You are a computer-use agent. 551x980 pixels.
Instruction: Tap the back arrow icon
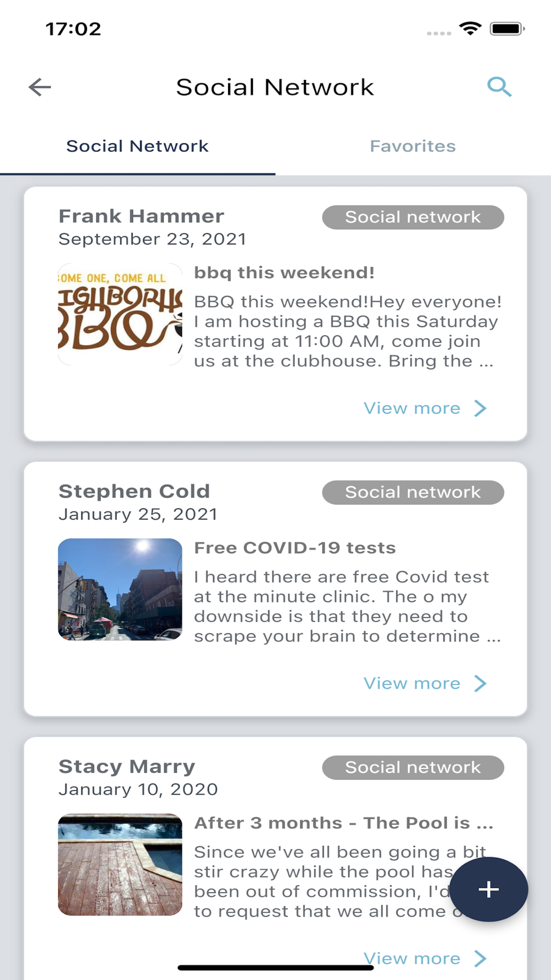click(x=40, y=87)
